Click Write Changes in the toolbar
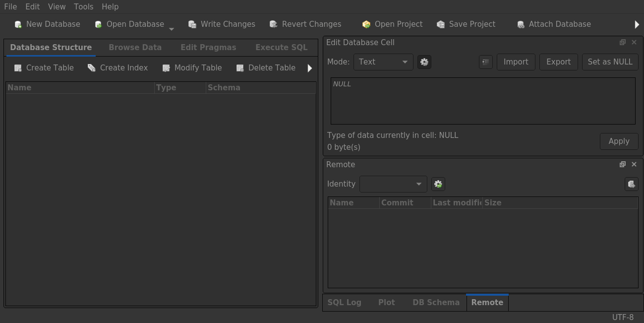This screenshot has width=644, height=323. (x=222, y=24)
